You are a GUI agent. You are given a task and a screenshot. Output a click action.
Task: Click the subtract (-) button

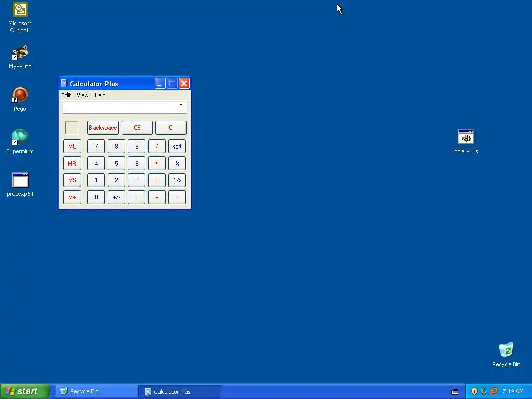157,180
